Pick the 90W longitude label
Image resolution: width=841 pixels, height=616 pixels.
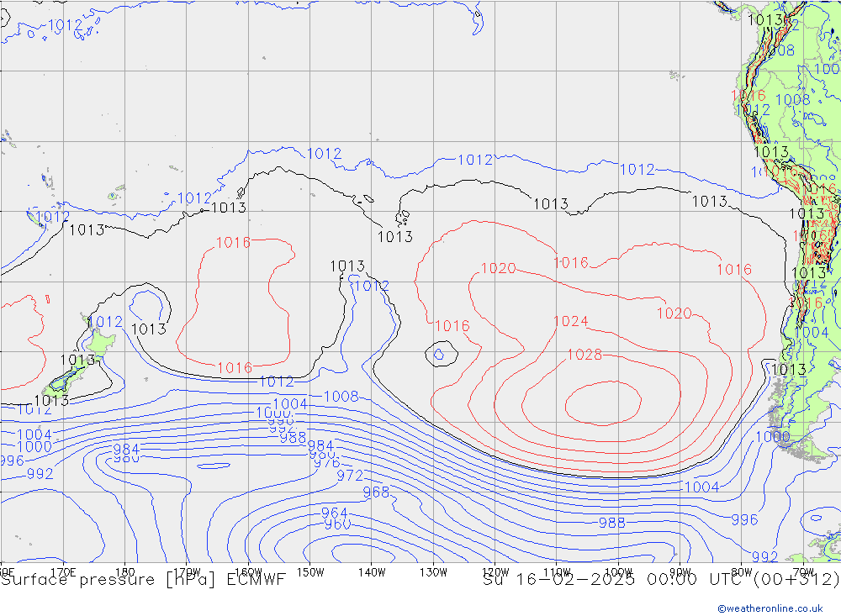[680, 572]
